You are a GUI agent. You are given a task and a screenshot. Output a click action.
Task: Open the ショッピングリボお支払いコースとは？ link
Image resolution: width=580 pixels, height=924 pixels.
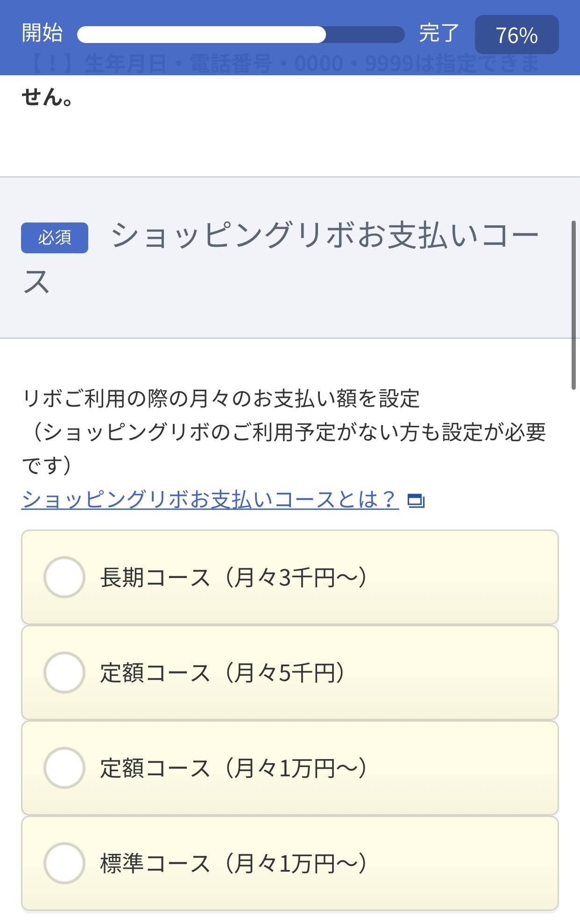click(x=210, y=499)
